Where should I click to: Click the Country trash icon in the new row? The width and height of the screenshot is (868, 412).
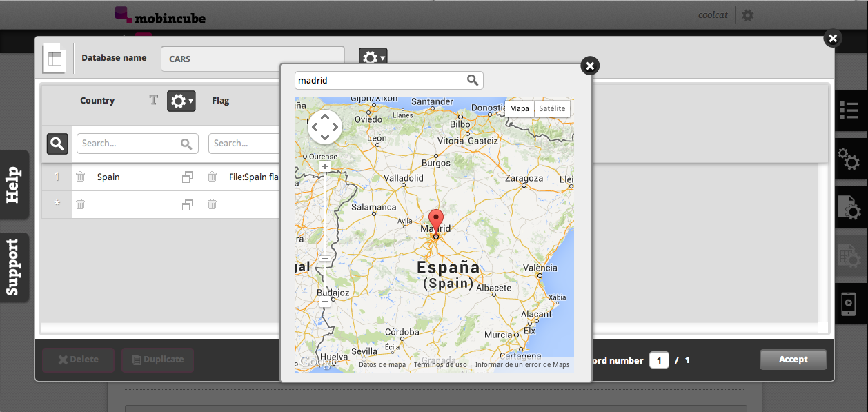(x=81, y=204)
